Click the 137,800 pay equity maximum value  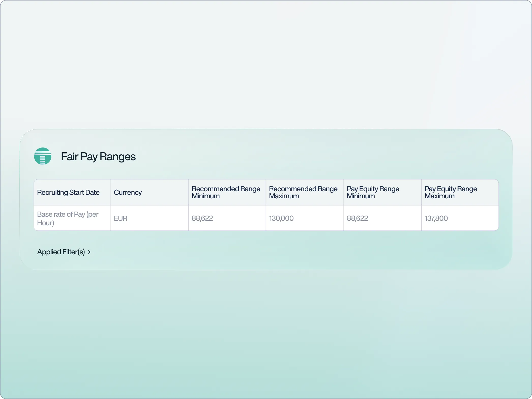(436, 218)
